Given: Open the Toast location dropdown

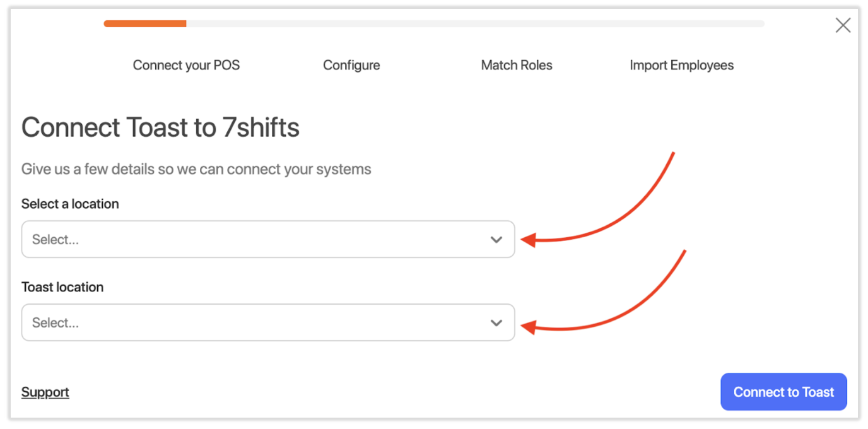Looking at the screenshot, I should 267,322.
